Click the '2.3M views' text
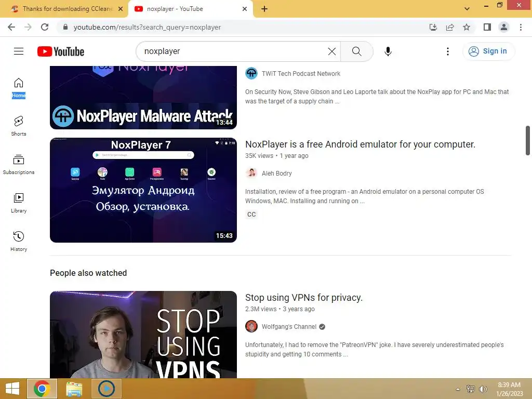The width and height of the screenshot is (532, 399). (261, 309)
